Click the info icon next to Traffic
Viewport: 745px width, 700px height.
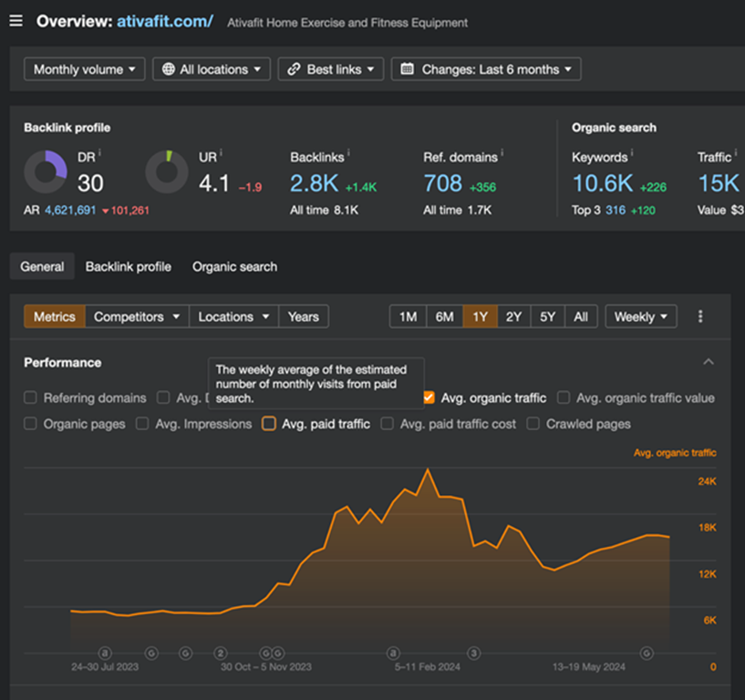736,152
